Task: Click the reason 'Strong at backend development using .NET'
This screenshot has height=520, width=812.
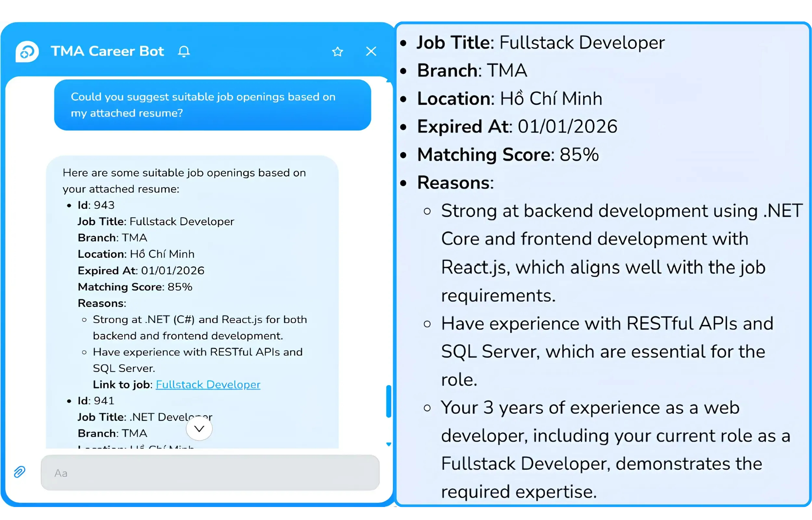Action: coord(622,253)
